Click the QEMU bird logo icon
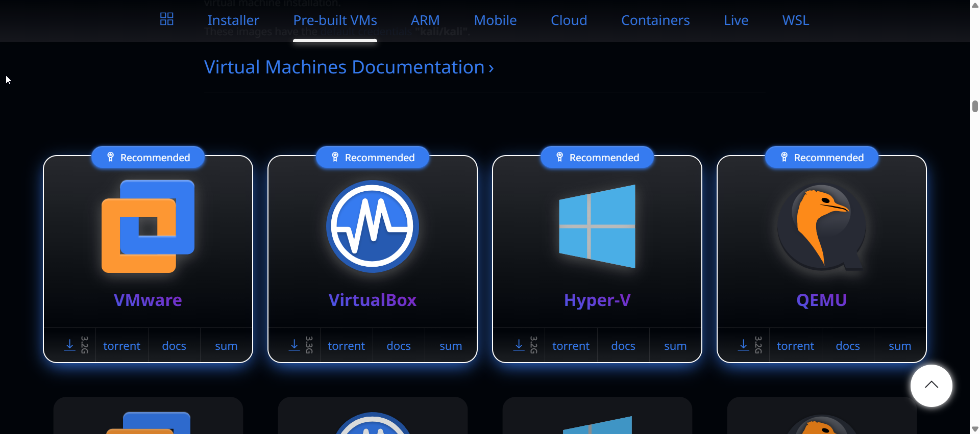 coord(822,227)
